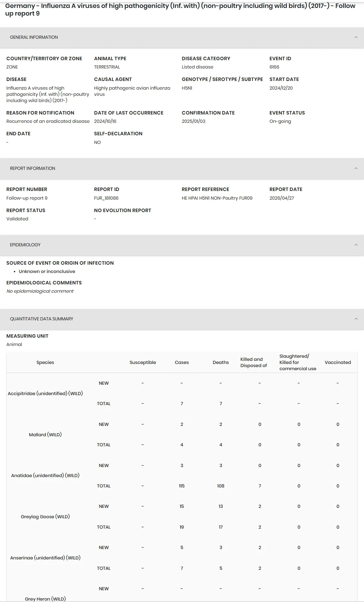Select report date 2026/04/27
The width and height of the screenshot is (364, 602).
[x=282, y=198]
